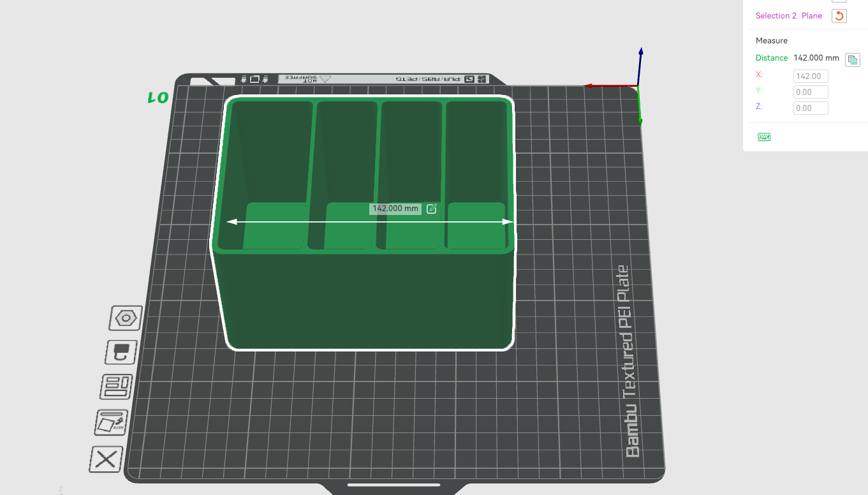This screenshot has width=868, height=495.
Task: Open the variable layer height tool icon
Action: pyautogui.click(x=117, y=387)
